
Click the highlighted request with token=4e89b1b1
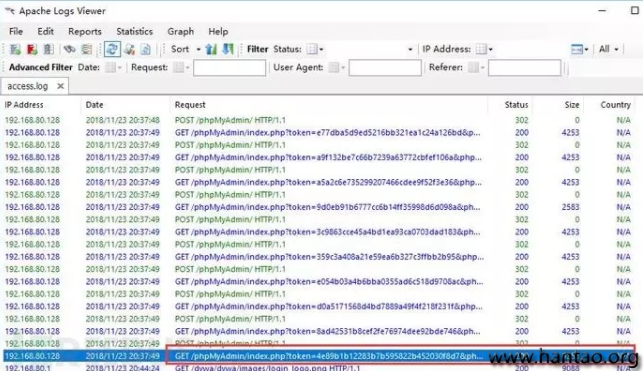point(329,356)
